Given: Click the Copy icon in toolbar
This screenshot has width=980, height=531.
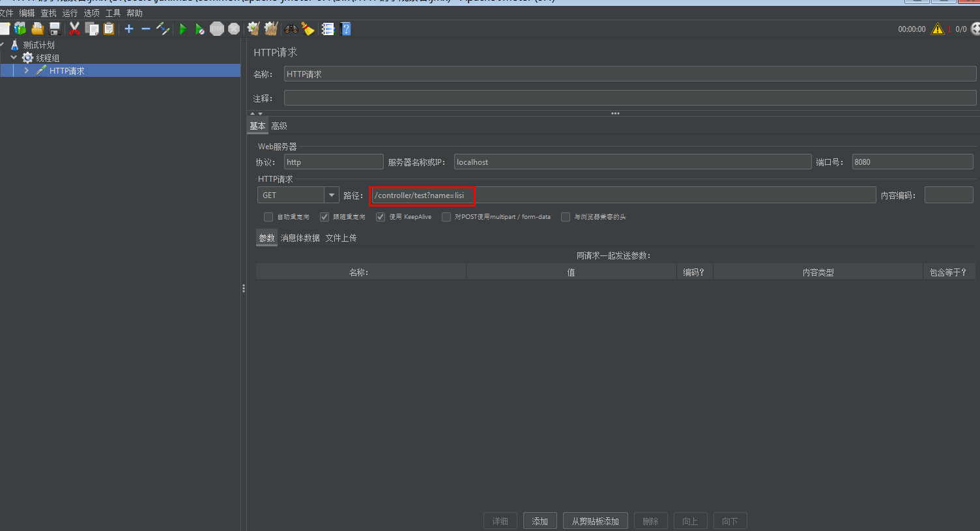Looking at the screenshot, I should pos(92,29).
